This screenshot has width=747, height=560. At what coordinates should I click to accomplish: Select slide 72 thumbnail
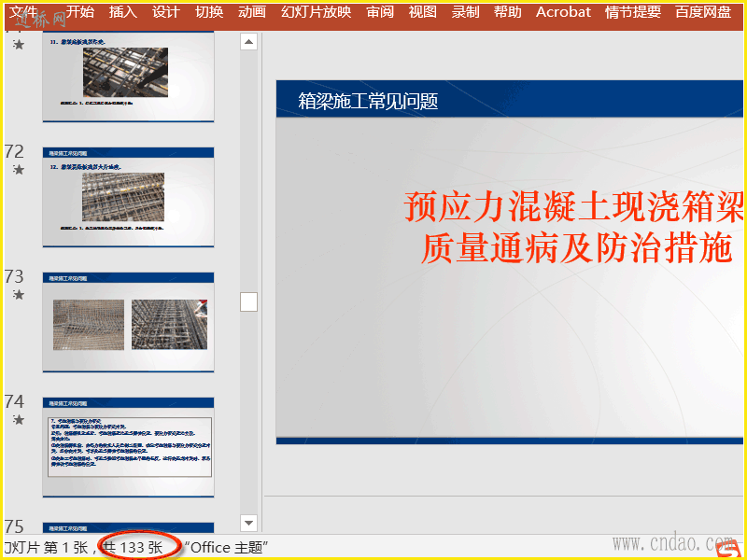pos(128,197)
